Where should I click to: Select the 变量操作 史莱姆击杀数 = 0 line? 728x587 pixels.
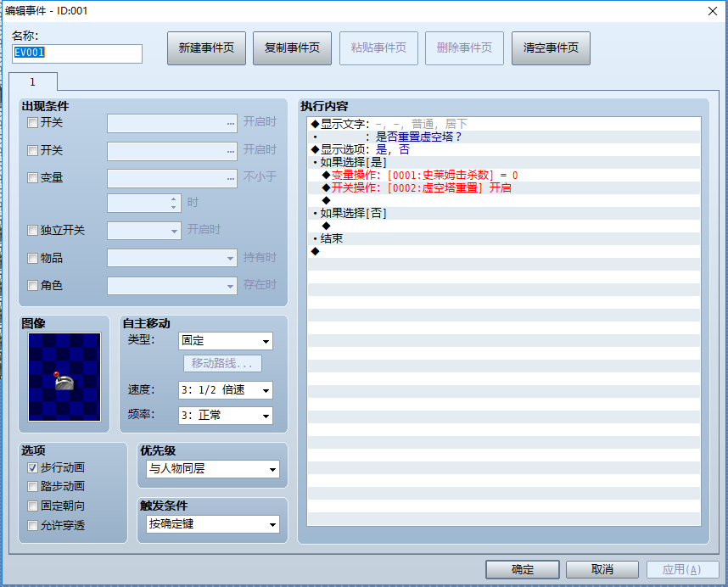pyautogui.click(x=504, y=175)
